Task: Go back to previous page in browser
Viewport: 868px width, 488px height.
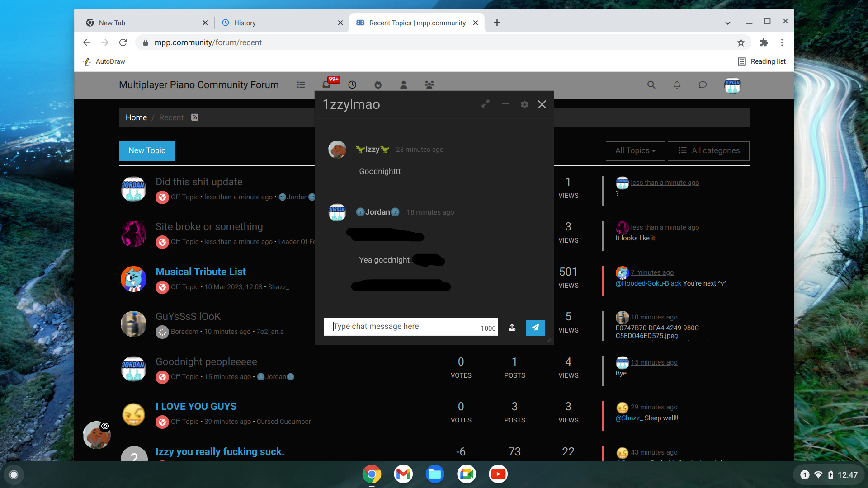Action: tap(87, 42)
